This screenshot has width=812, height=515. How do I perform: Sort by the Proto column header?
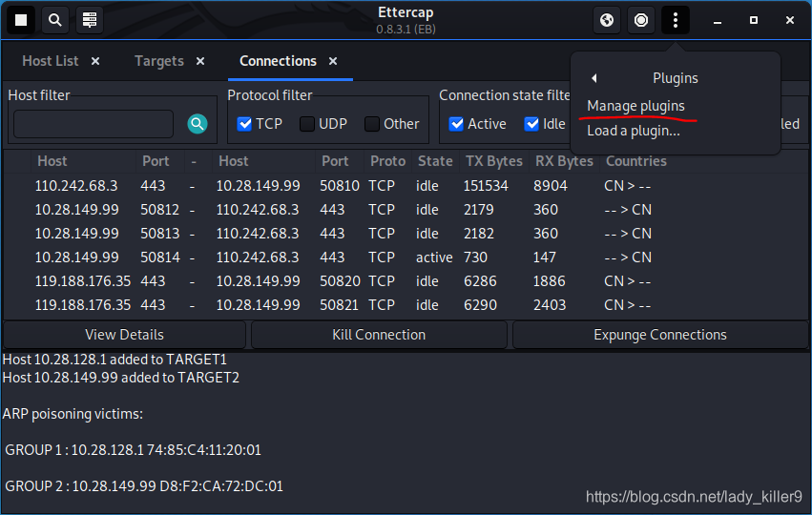pyautogui.click(x=388, y=161)
